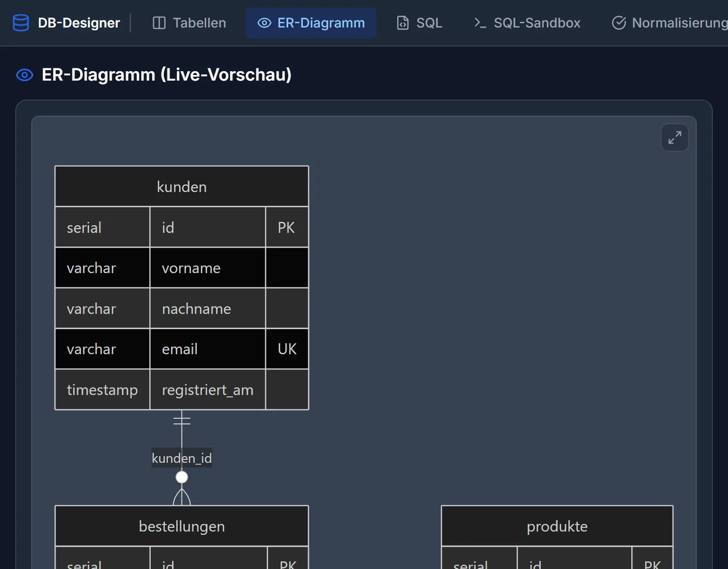This screenshot has height=569, width=728.
Task: Open the Tabellen tab
Action: click(x=189, y=23)
